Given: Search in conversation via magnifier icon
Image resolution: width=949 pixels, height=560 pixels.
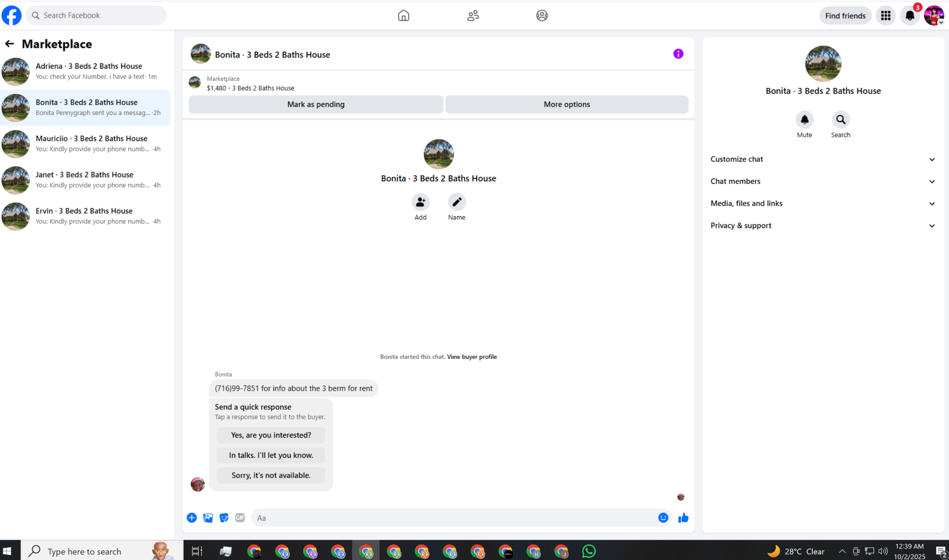Looking at the screenshot, I should [840, 120].
